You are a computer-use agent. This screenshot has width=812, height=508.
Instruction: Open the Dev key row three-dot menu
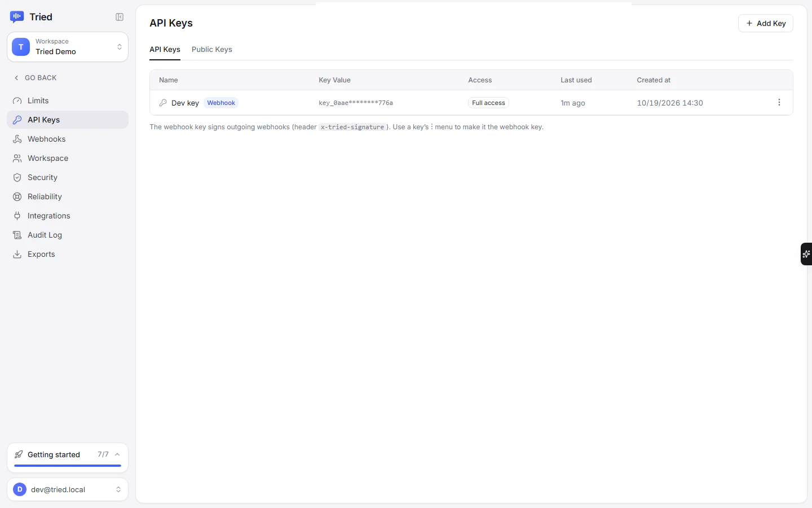coord(779,102)
